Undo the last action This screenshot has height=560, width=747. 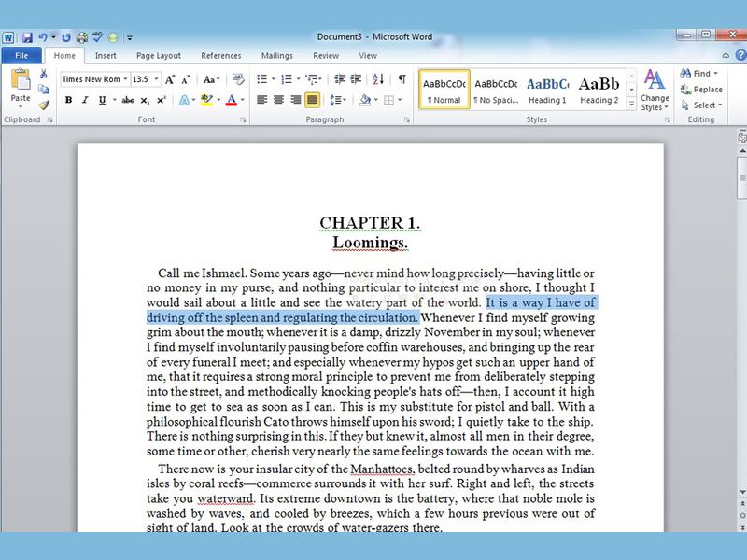point(43,37)
